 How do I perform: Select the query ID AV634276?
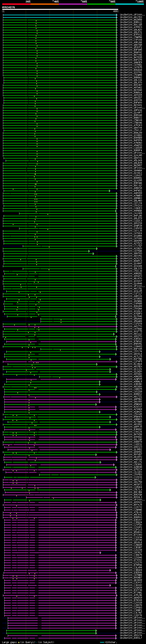[x=8, y=8]
